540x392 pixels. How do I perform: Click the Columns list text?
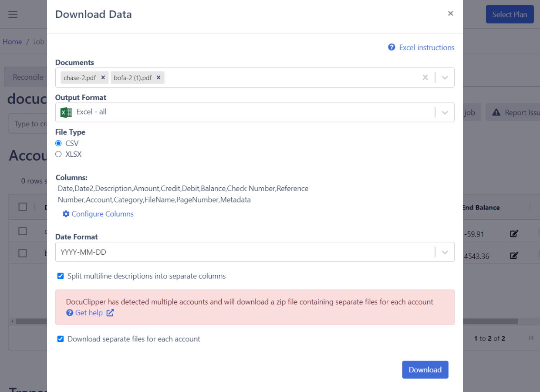pyautogui.click(x=183, y=194)
